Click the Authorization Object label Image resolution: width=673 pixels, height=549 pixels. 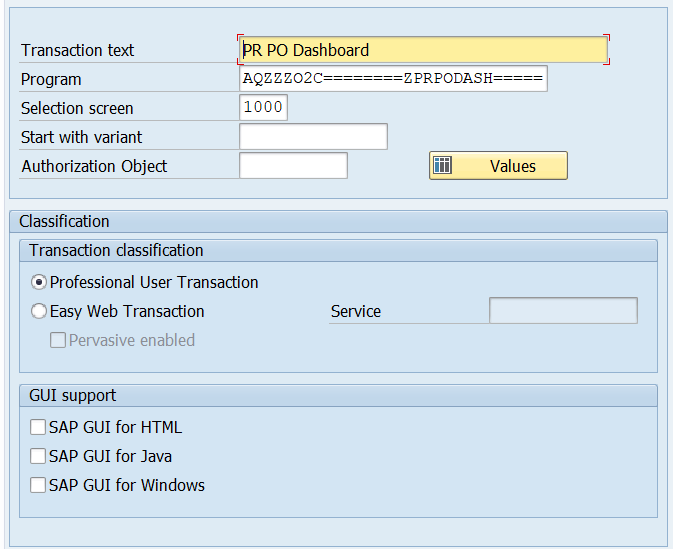[x=94, y=166]
